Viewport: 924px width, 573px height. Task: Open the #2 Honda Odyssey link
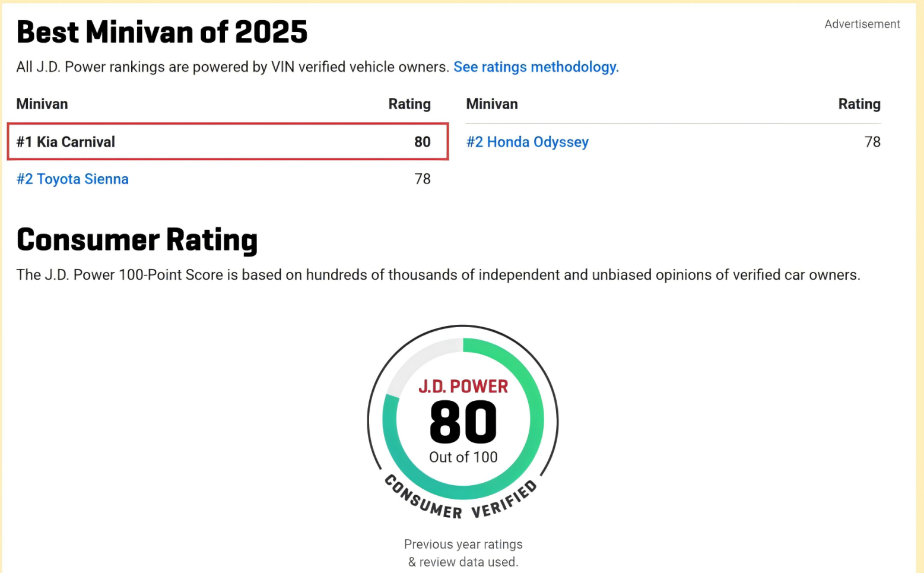pyautogui.click(x=528, y=142)
